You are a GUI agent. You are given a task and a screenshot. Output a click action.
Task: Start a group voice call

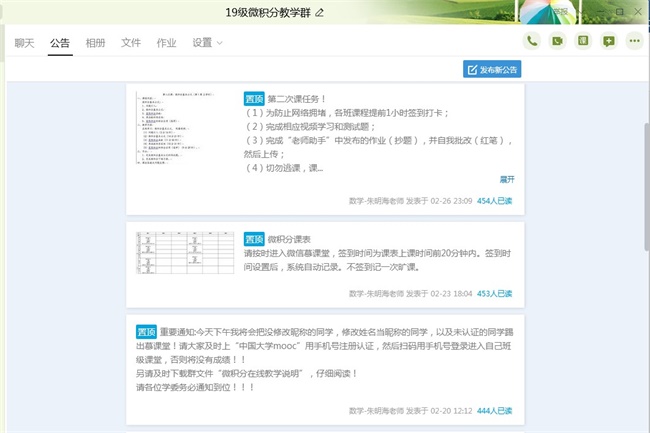532,41
